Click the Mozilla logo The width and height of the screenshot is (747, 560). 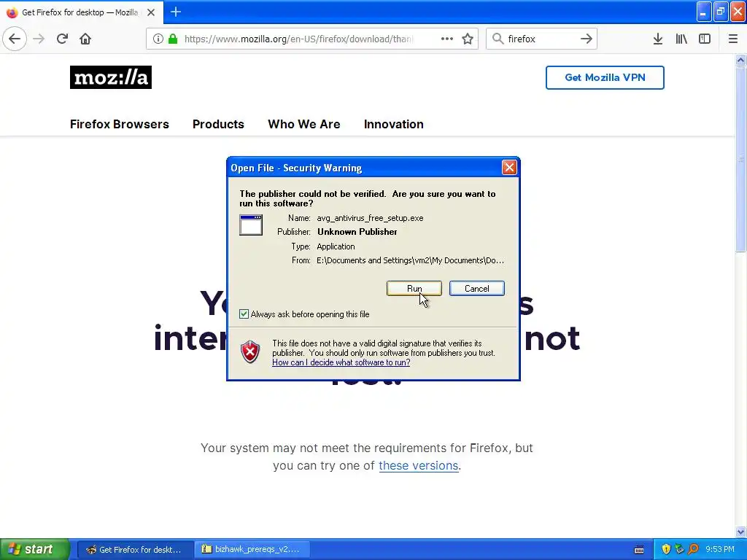111,77
